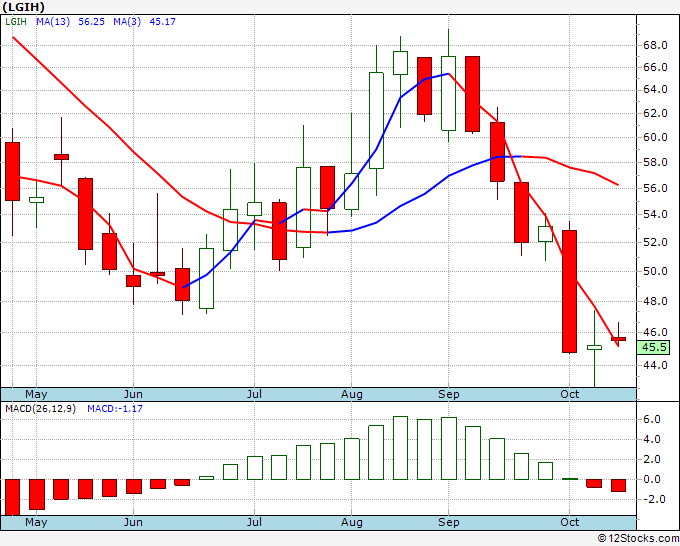Click the 56.0 price axis label
Image resolution: width=680 pixels, height=546 pixels.
tap(655, 188)
